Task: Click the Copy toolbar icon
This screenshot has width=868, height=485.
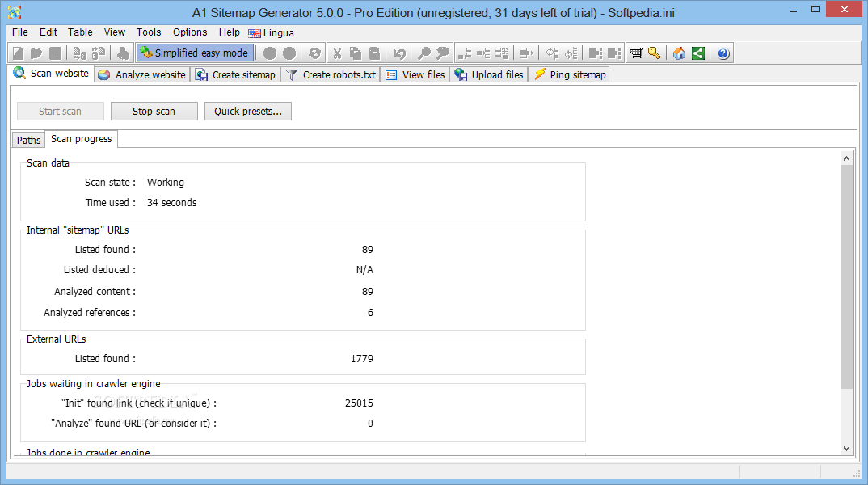Action: click(356, 53)
